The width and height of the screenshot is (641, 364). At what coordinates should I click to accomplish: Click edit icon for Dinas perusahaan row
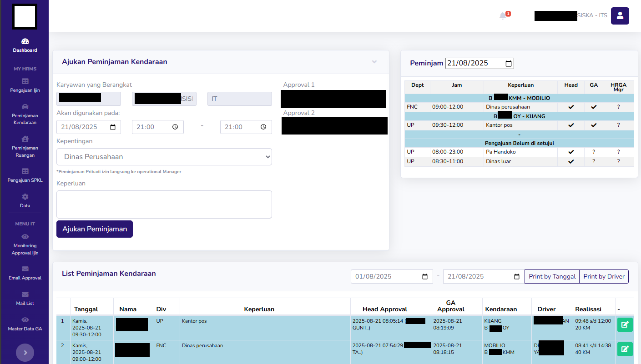coord(625,349)
